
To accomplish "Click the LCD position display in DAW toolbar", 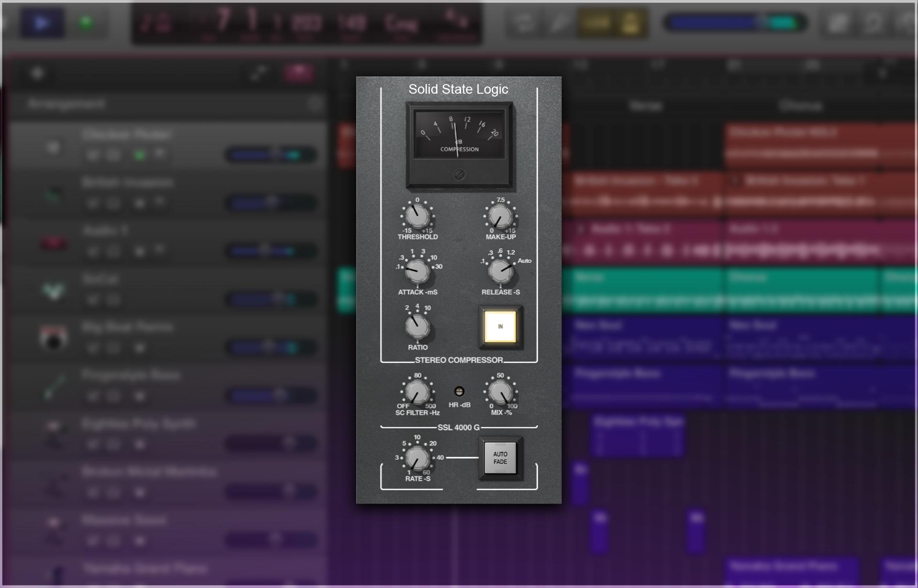I will tap(307, 23).
